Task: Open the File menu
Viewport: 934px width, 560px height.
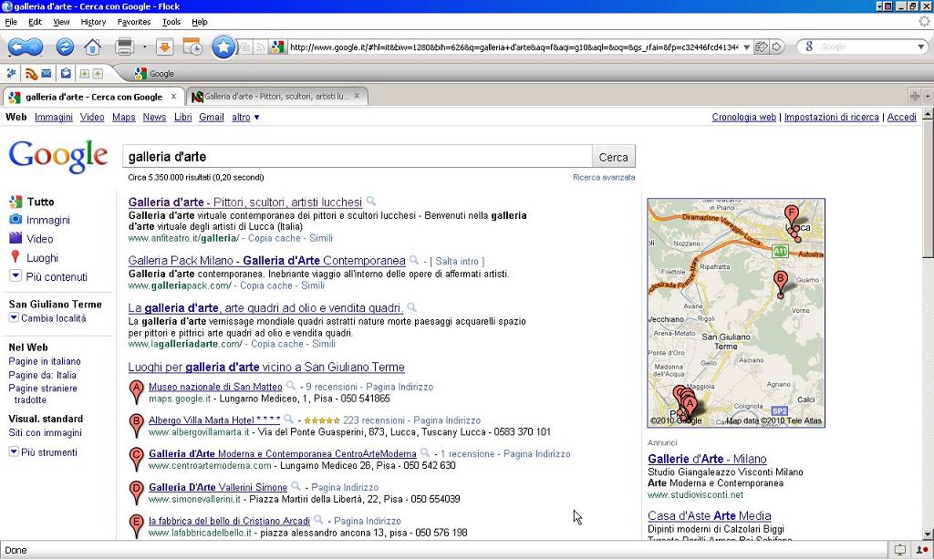Action: [11, 22]
